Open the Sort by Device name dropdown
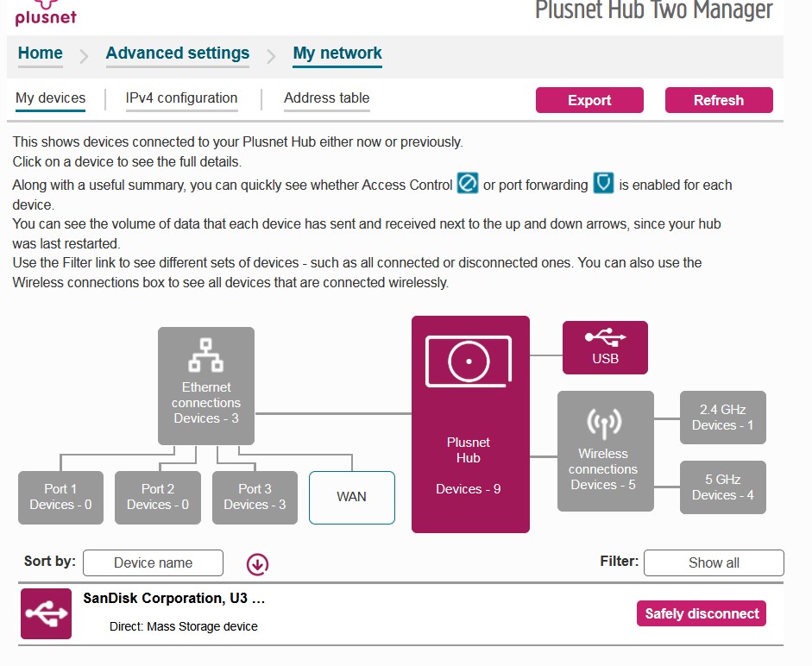This screenshot has height=666, width=812. [x=153, y=562]
